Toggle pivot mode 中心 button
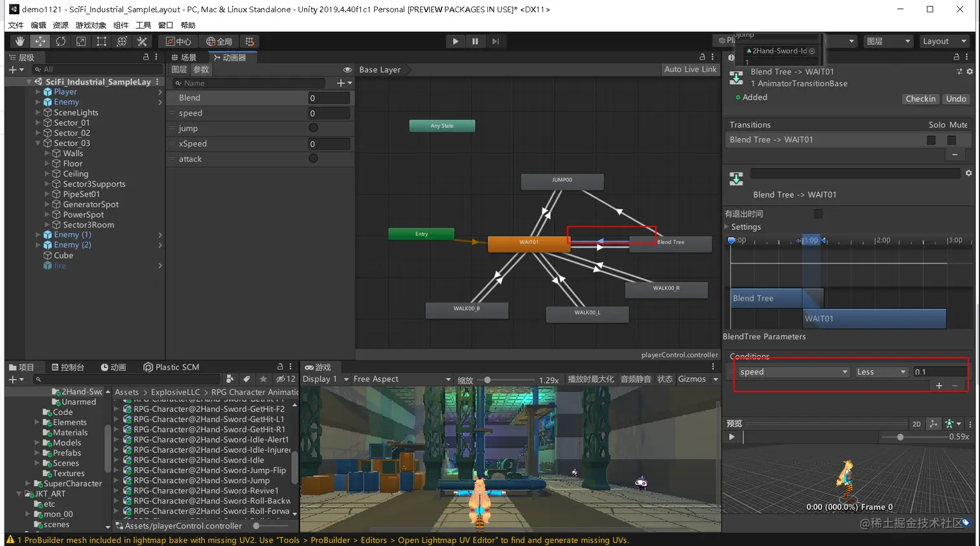This screenshot has height=546, width=980. tap(178, 41)
